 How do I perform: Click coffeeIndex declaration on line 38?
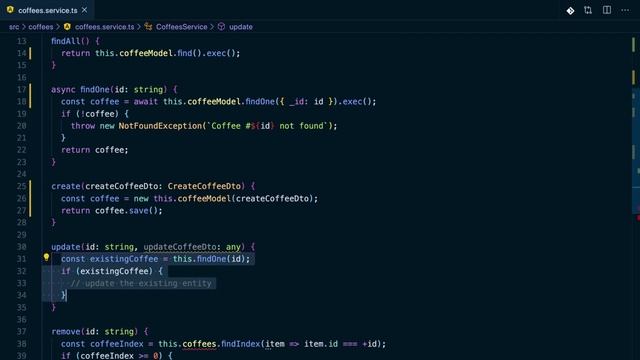[117, 344]
